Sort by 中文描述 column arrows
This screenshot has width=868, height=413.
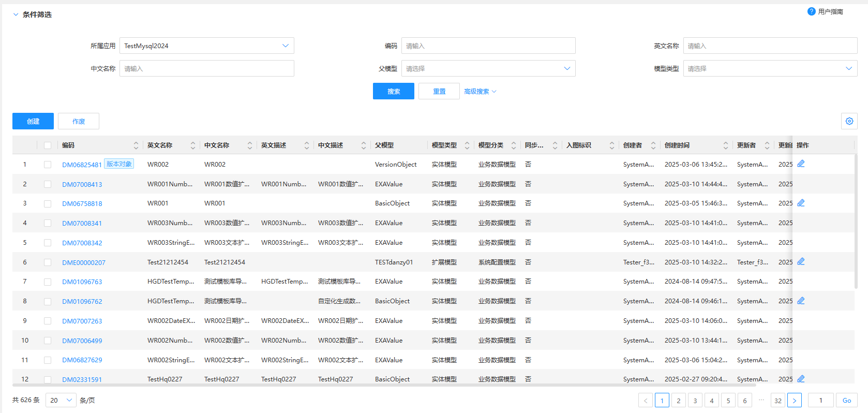pyautogui.click(x=364, y=145)
